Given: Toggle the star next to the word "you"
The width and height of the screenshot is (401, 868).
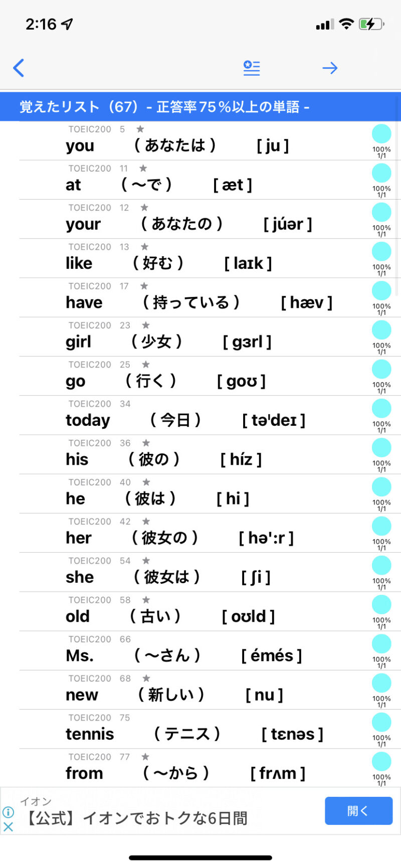Looking at the screenshot, I should (140, 129).
